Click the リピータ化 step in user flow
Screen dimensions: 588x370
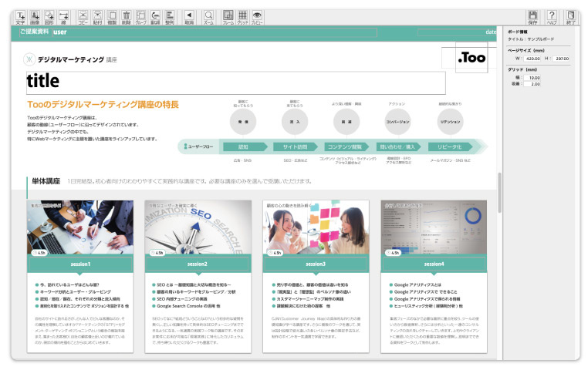pyautogui.click(x=450, y=146)
